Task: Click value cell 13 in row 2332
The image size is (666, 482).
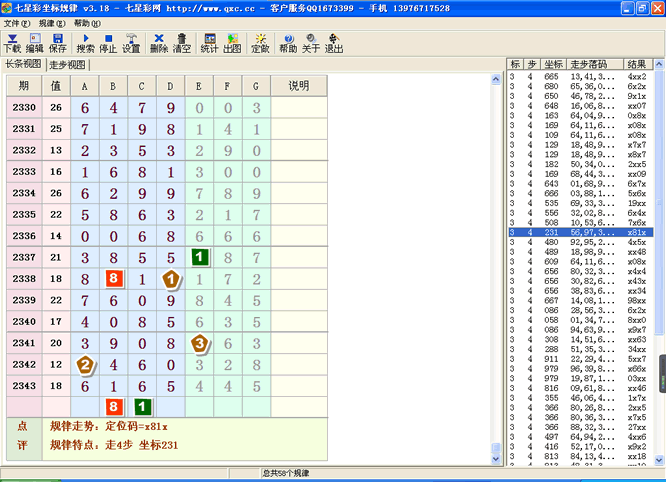Action: [56, 150]
